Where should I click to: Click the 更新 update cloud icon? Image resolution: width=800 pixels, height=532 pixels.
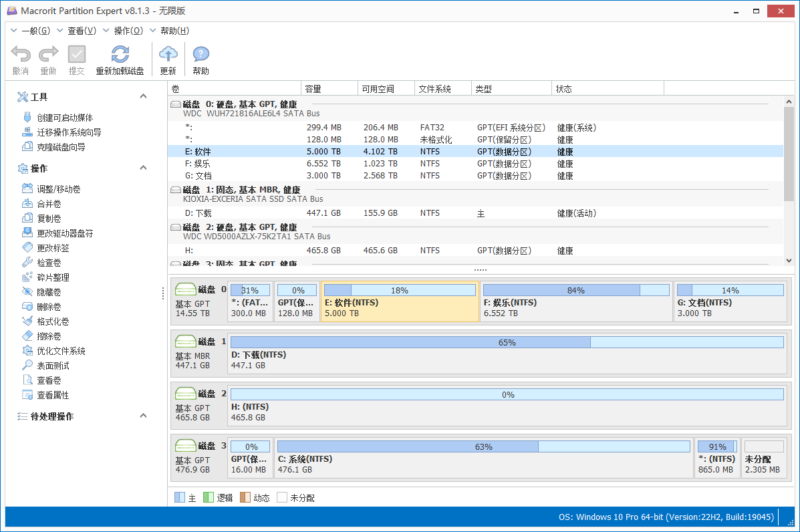tap(168, 55)
